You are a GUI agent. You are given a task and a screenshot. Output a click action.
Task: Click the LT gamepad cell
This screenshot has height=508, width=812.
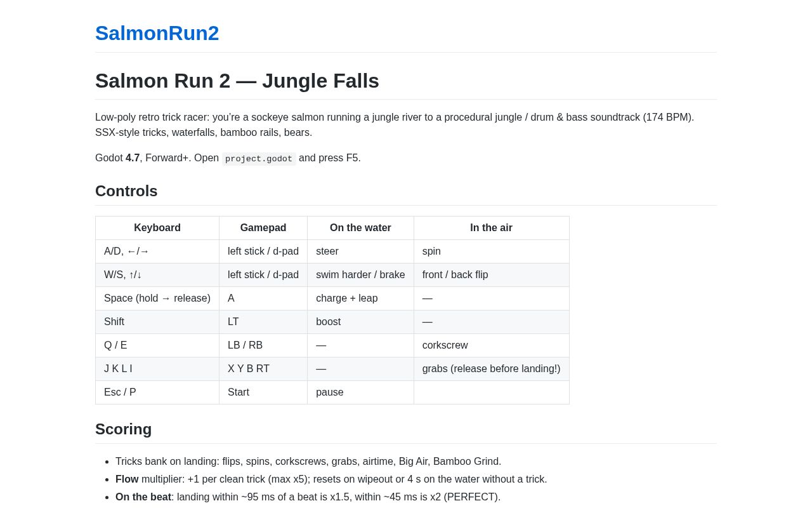coord(263,322)
